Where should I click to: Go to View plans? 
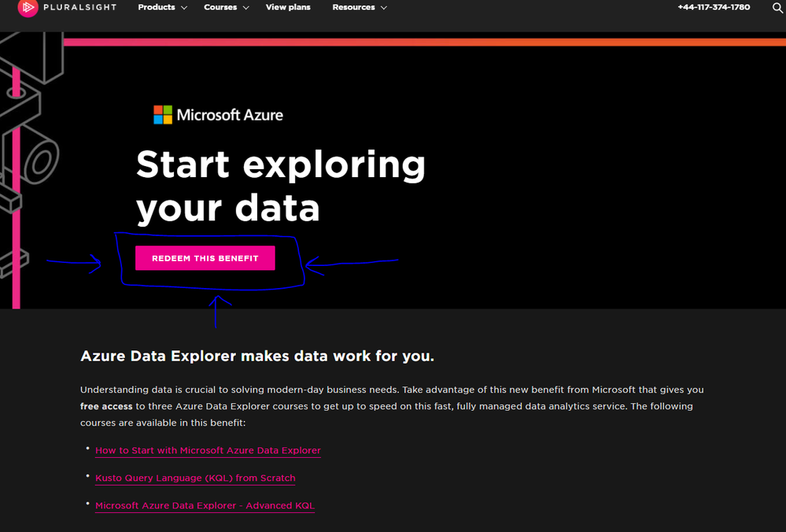(x=288, y=8)
